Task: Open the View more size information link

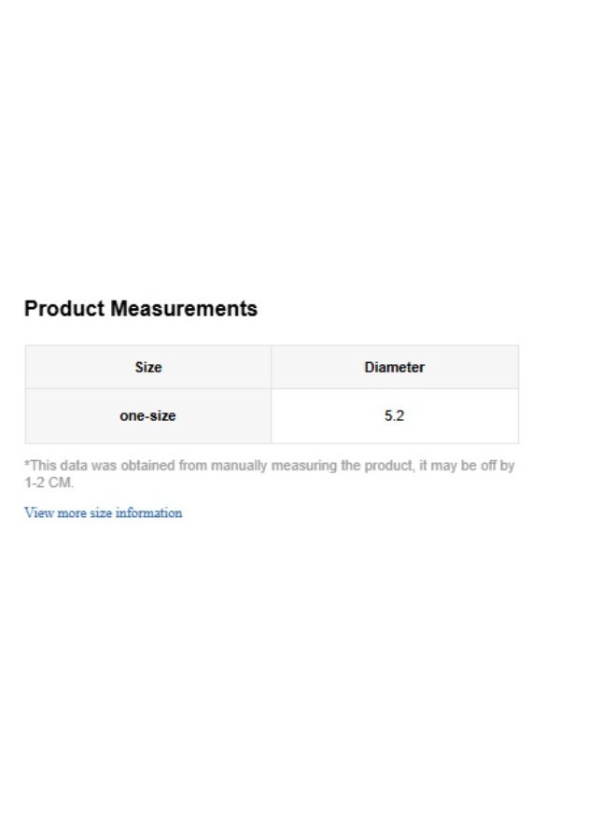Action: [103, 513]
